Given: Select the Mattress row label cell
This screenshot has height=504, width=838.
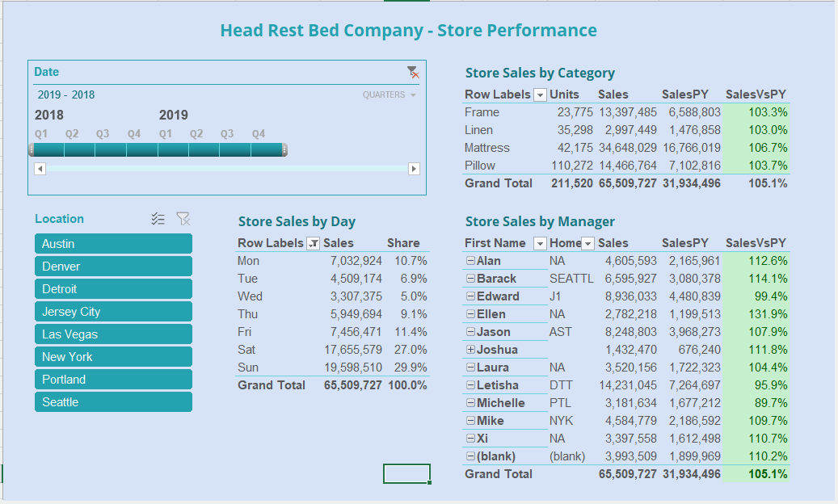Looking at the screenshot, I should point(487,148).
